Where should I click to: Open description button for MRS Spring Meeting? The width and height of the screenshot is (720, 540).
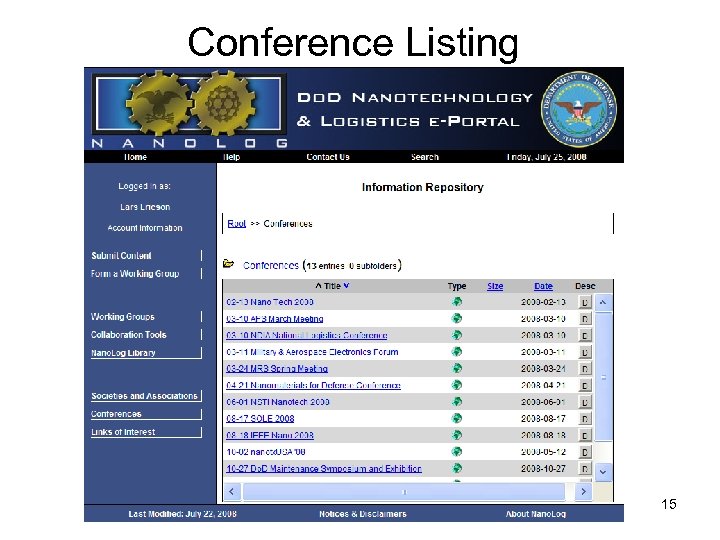pyautogui.click(x=585, y=369)
